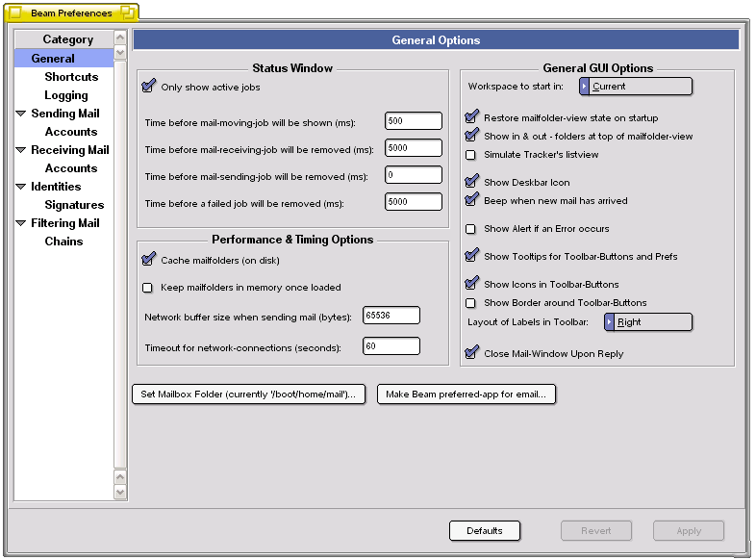This screenshot has width=756, height=560.
Task: Click the category list scroll-down arrow at bottom
Action: tap(120, 492)
